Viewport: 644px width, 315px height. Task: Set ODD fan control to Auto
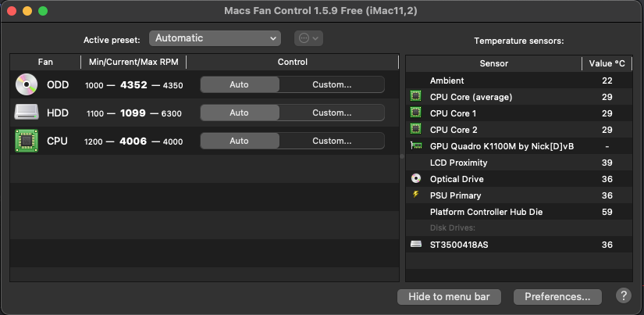(239, 84)
